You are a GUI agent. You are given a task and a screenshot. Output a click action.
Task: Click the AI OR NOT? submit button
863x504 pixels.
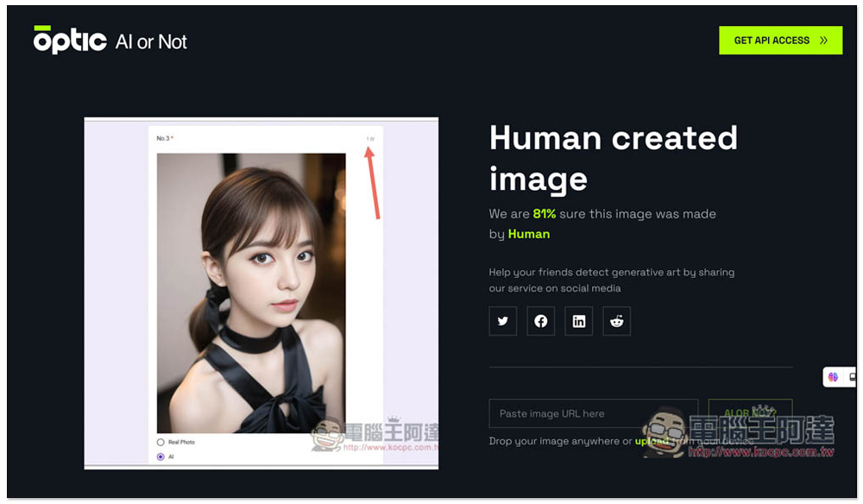749,413
